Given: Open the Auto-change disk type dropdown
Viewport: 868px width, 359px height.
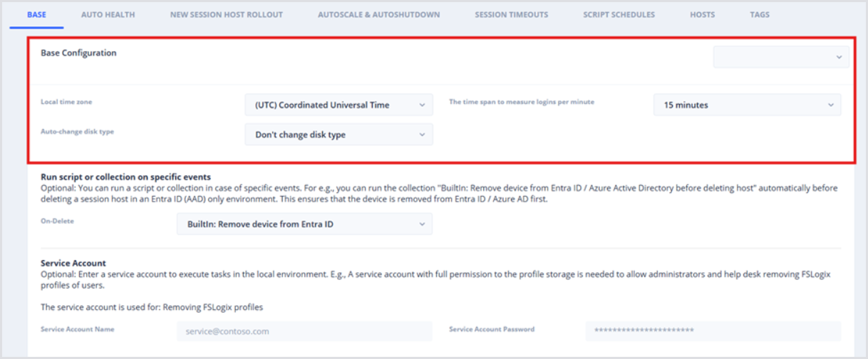Looking at the screenshot, I should point(339,135).
